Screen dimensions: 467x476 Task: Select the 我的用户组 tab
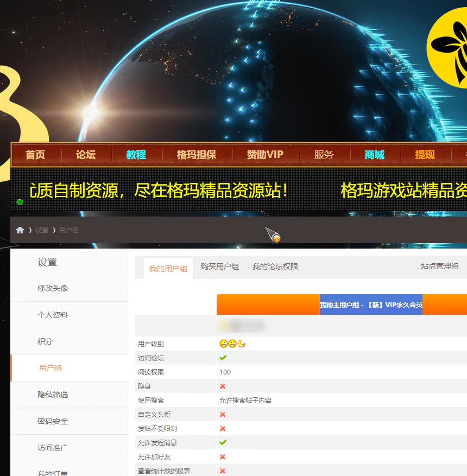tap(168, 269)
